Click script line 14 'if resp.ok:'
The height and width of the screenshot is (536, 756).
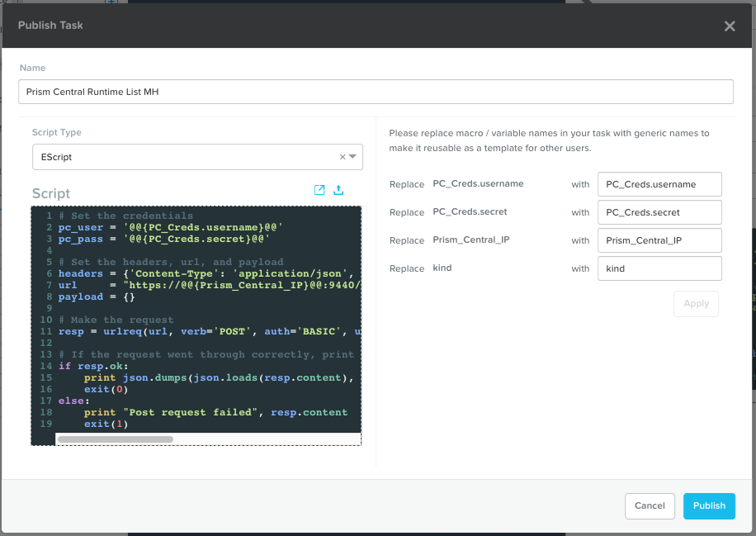tap(93, 366)
